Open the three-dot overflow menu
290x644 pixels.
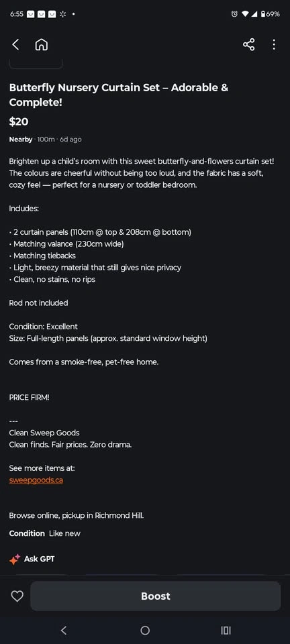coord(274,44)
